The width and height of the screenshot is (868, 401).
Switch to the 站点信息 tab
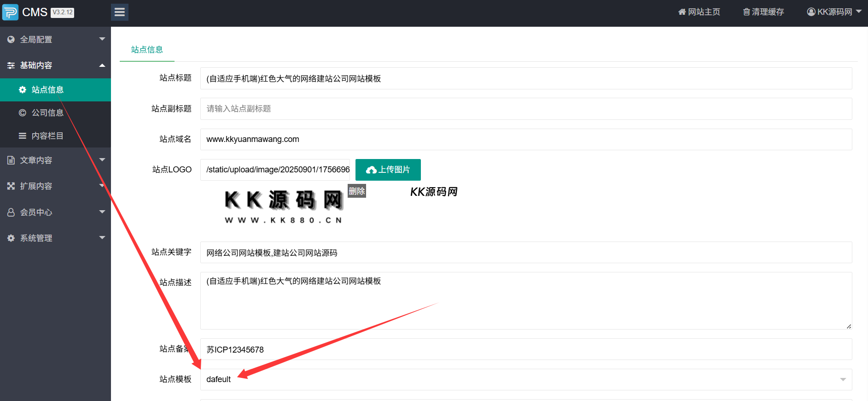[147, 50]
